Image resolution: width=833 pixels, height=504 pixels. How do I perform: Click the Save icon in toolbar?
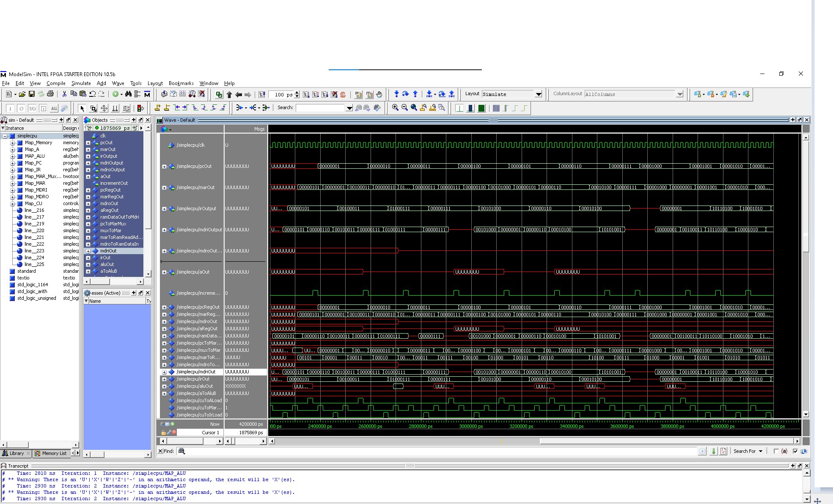tap(31, 94)
